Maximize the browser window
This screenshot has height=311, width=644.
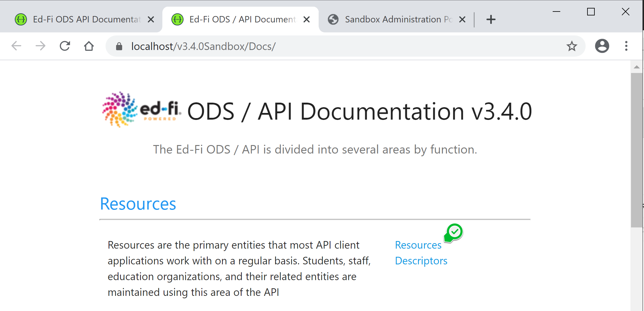point(591,12)
